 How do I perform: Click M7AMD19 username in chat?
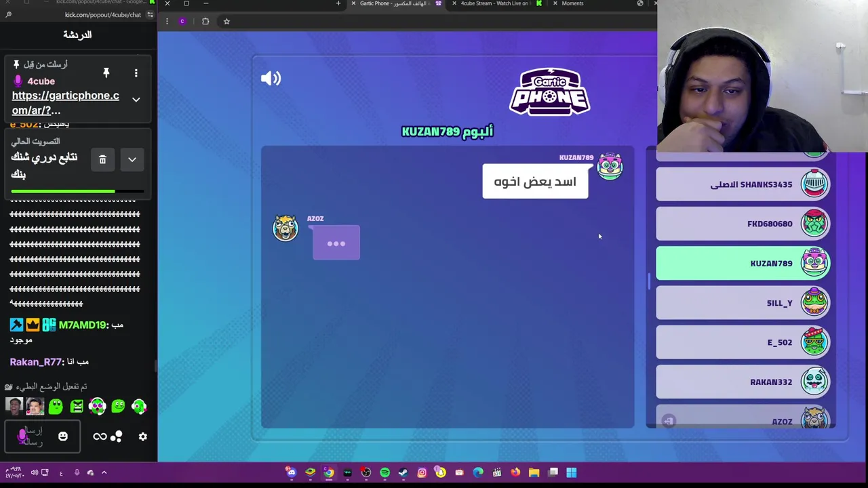(x=83, y=325)
